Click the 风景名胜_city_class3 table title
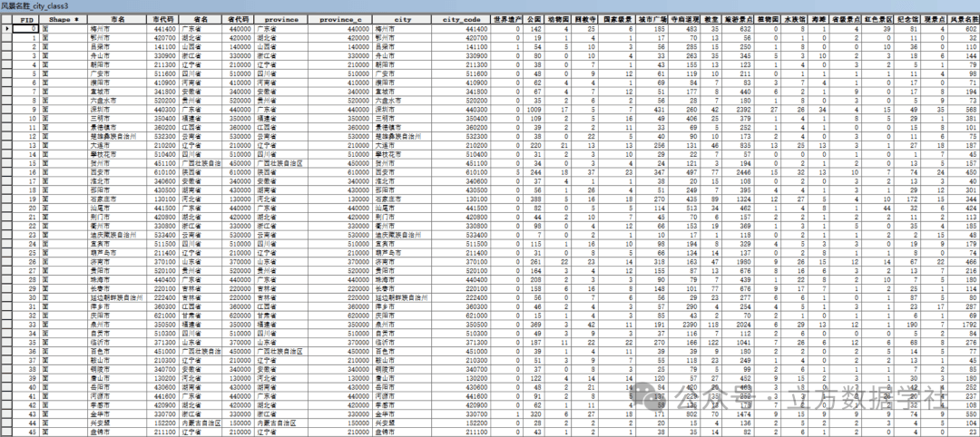 (34, 6)
